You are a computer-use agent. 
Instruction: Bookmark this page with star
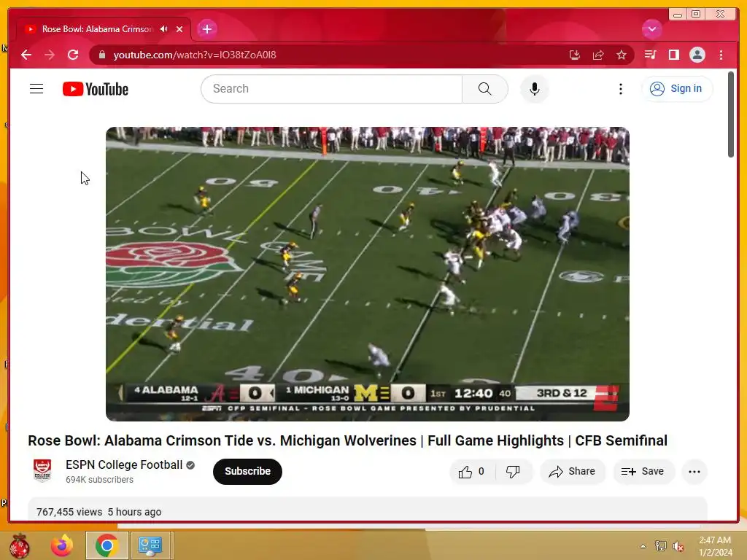click(622, 55)
